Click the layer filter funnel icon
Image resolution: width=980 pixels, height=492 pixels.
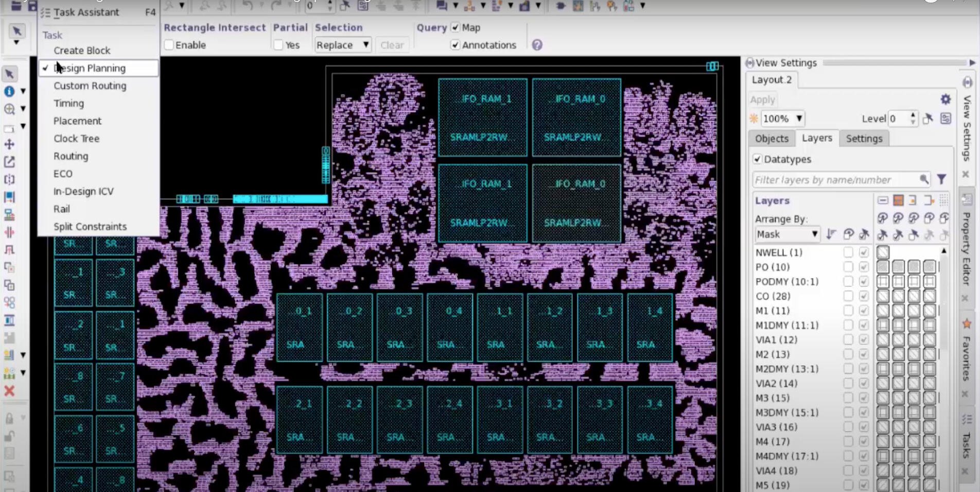[x=941, y=179]
